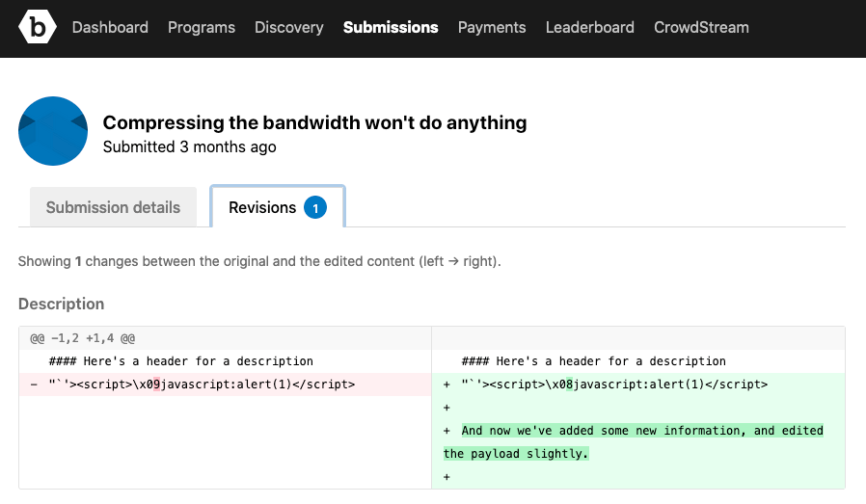Click the added 'And now we've added' line

click(x=641, y=431)
